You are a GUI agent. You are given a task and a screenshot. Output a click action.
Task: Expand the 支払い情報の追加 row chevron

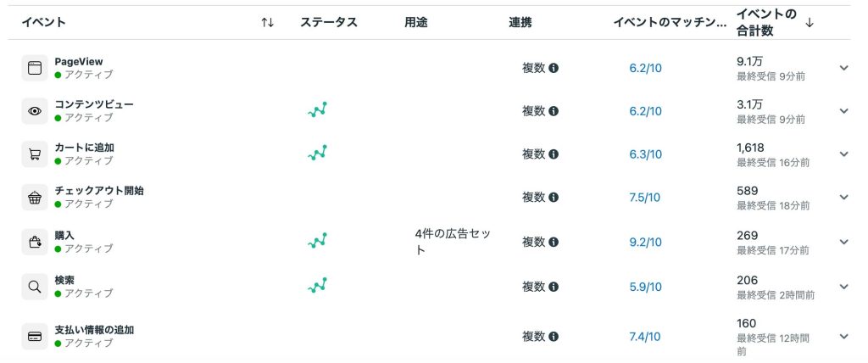(843, 337)
